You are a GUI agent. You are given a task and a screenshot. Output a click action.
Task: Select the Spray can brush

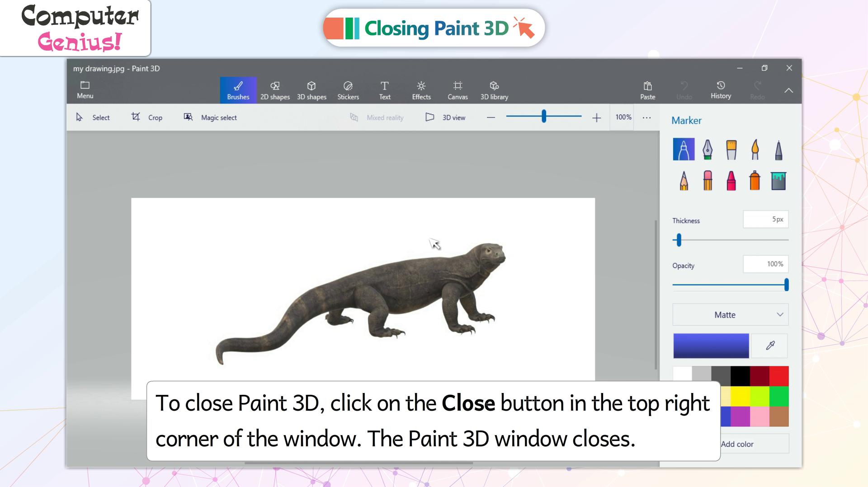coord(755,181)
